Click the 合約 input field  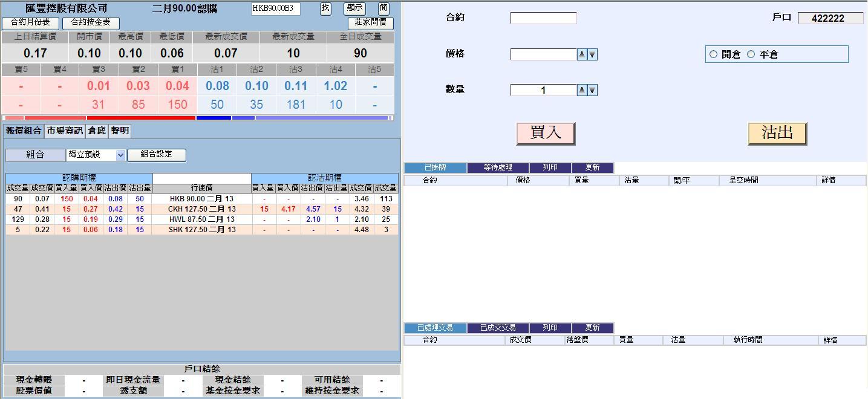(543, 18)
